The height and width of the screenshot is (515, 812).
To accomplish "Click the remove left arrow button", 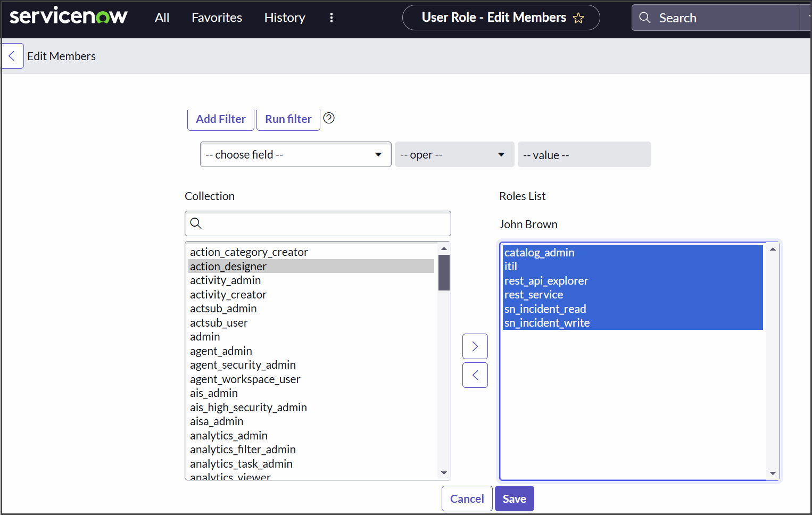I will pyautogui.click(x=475, y=375).
